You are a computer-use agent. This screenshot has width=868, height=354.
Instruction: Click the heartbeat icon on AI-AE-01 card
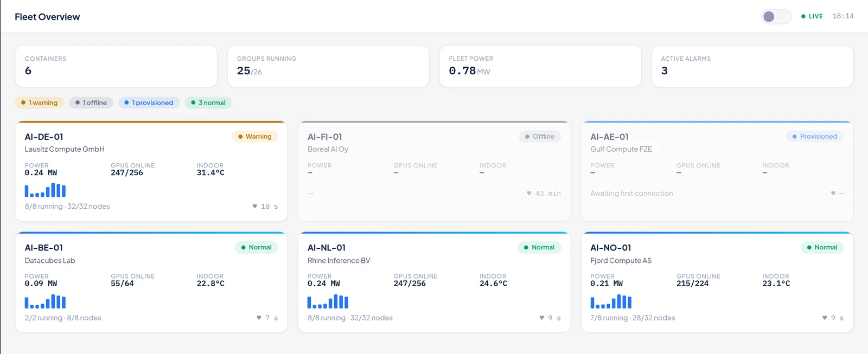tap(833, 193)
